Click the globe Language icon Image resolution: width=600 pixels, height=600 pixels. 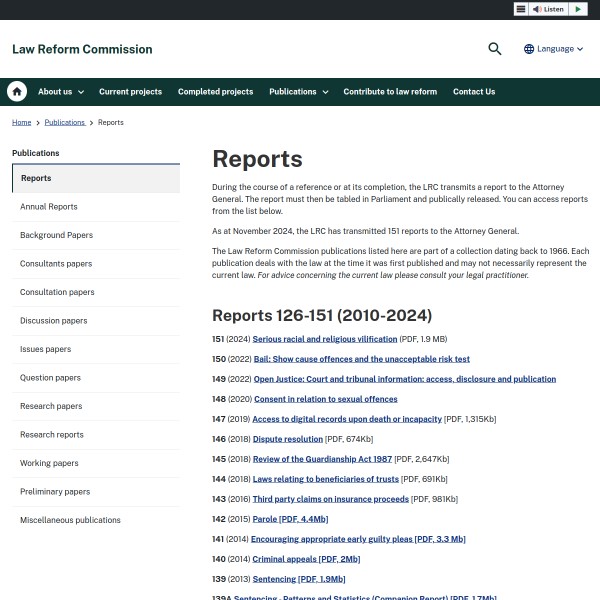(529, 49)
